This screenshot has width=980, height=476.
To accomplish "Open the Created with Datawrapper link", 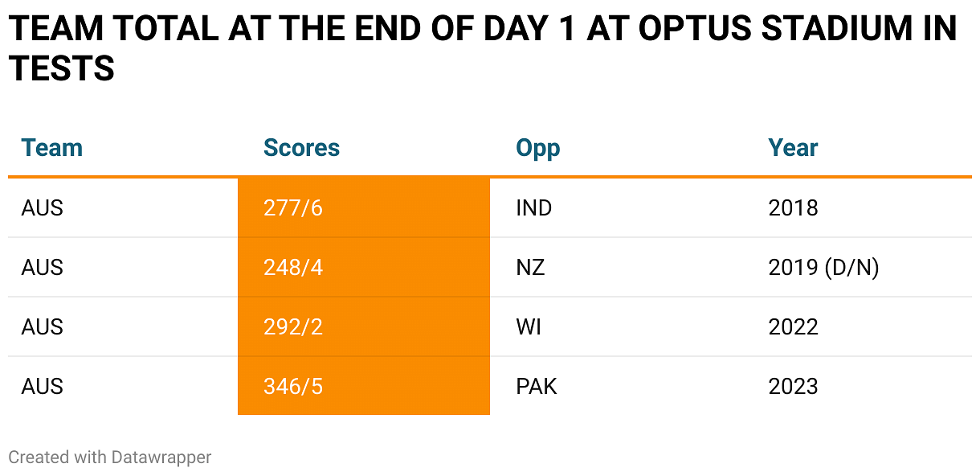I will (110, 458).
